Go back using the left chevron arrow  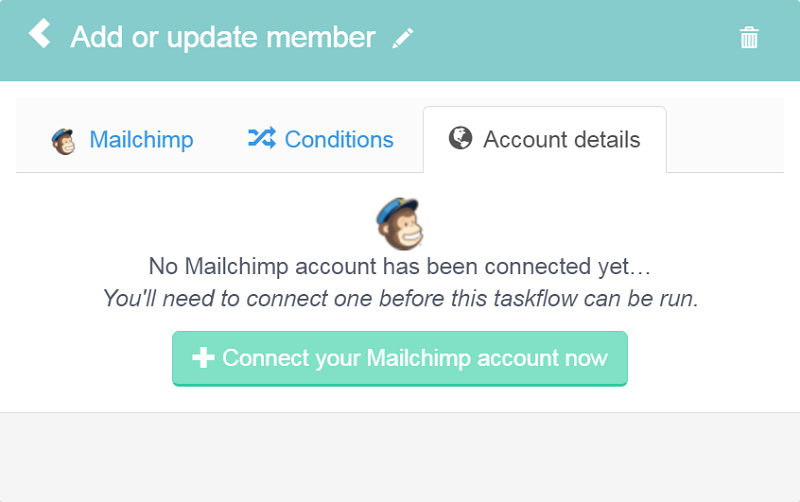pos(40,34)
